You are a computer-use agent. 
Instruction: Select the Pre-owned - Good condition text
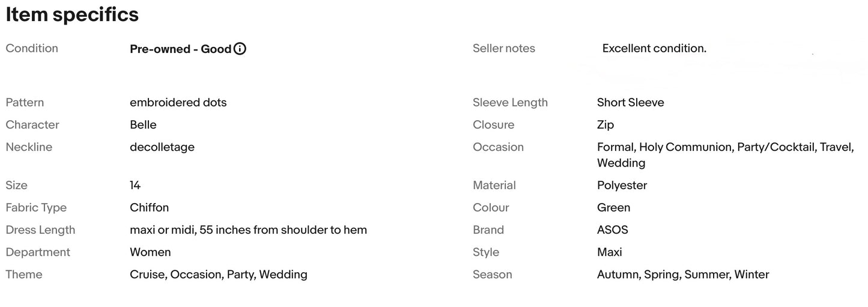click(181, 49)
